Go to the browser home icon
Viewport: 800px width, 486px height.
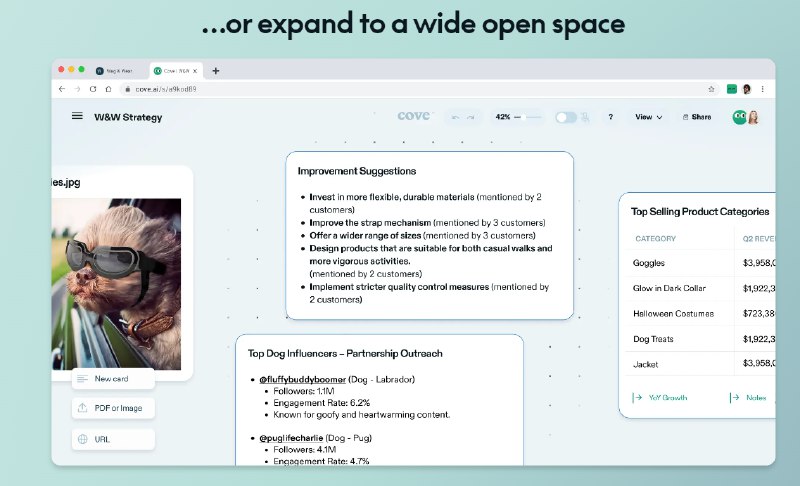(108, 89)
